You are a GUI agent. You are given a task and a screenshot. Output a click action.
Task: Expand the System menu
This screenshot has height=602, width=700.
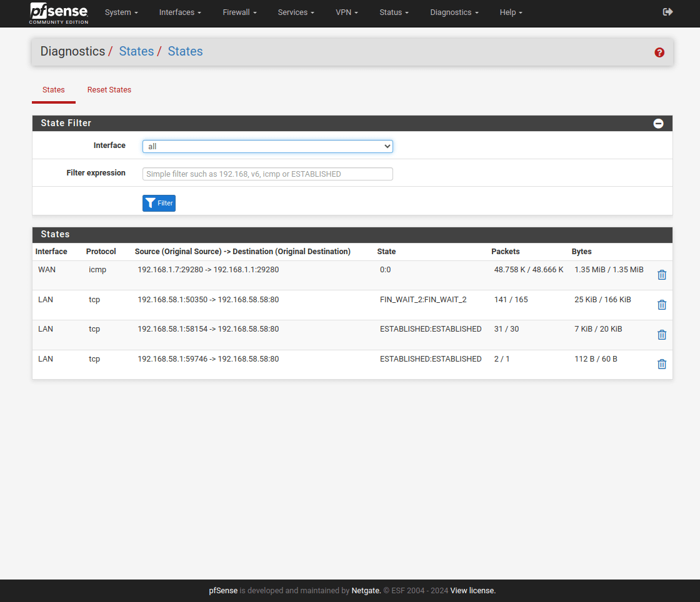(121, 12)
